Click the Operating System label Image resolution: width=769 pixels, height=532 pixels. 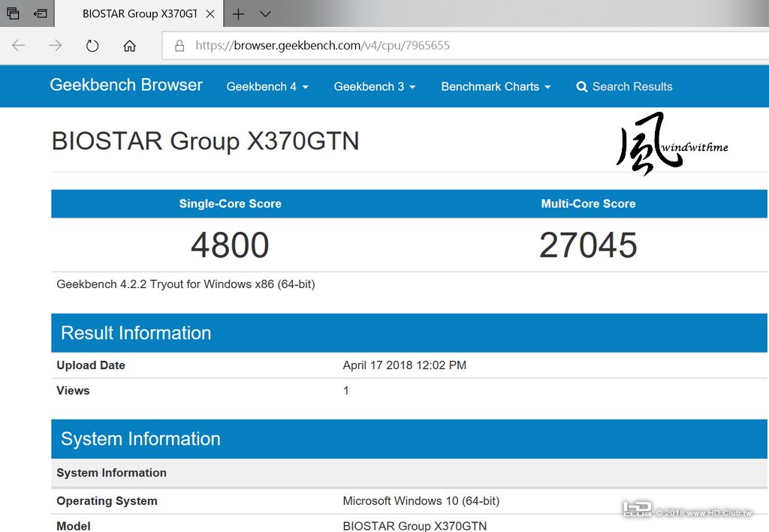107,501
